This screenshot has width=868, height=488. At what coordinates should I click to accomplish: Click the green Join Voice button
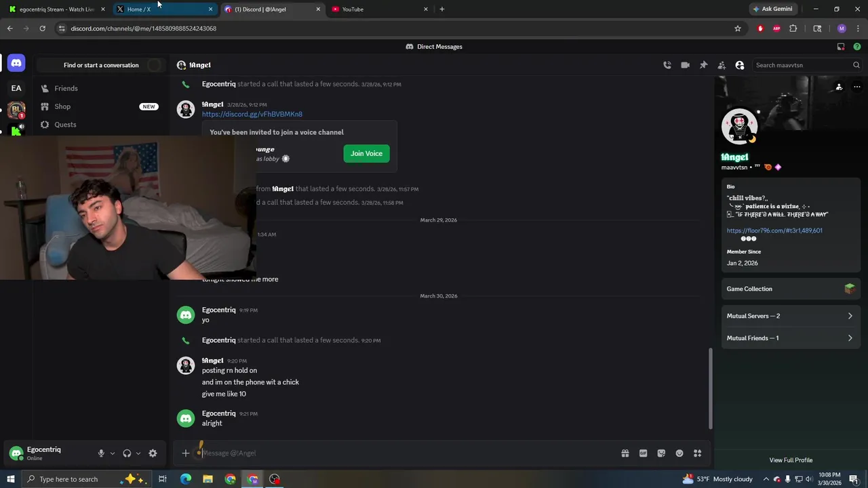coord(366,153)
